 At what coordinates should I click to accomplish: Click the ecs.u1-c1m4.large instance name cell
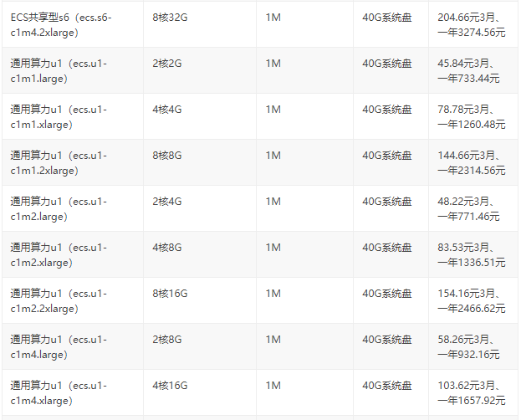[59, 346]
